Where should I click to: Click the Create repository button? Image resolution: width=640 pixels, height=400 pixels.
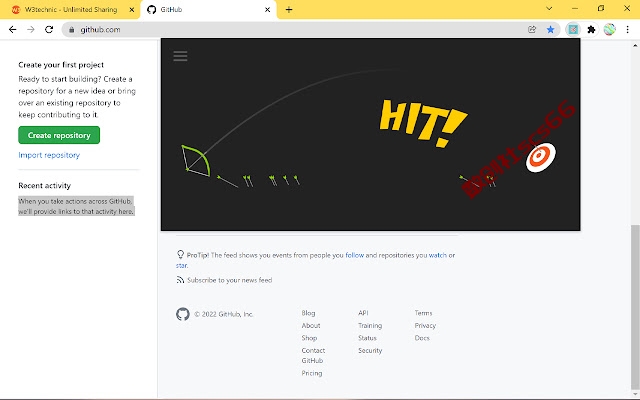point(59,135)
